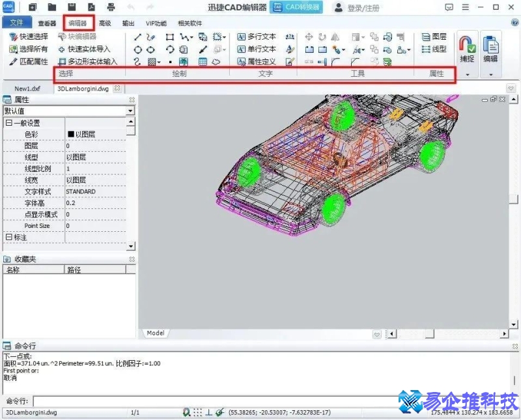Insert a table with the grid icon
This screenshot has height=420, width=521.
[x=203, y=62]
